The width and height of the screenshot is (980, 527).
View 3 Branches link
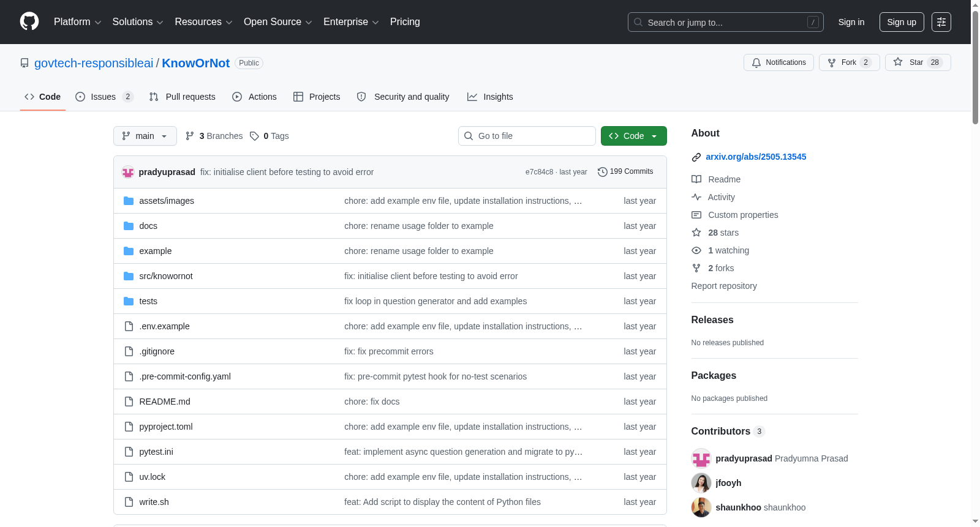coord(214,136)
